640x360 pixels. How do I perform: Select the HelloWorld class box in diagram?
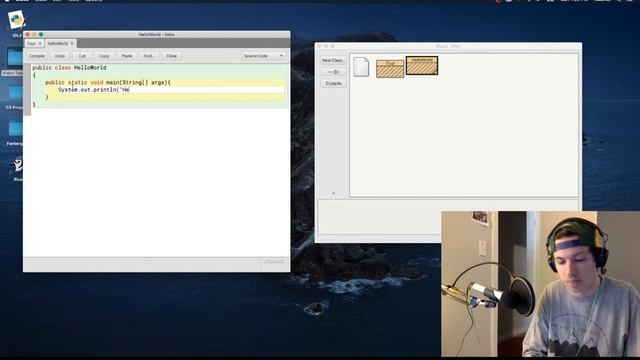[x=422, y=66]
